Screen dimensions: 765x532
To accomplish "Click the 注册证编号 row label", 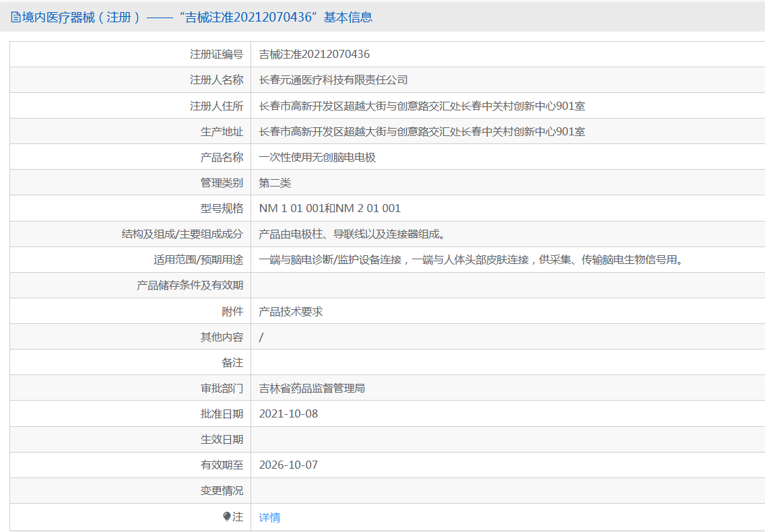I will pyautogui.click(x=217, y=54).
